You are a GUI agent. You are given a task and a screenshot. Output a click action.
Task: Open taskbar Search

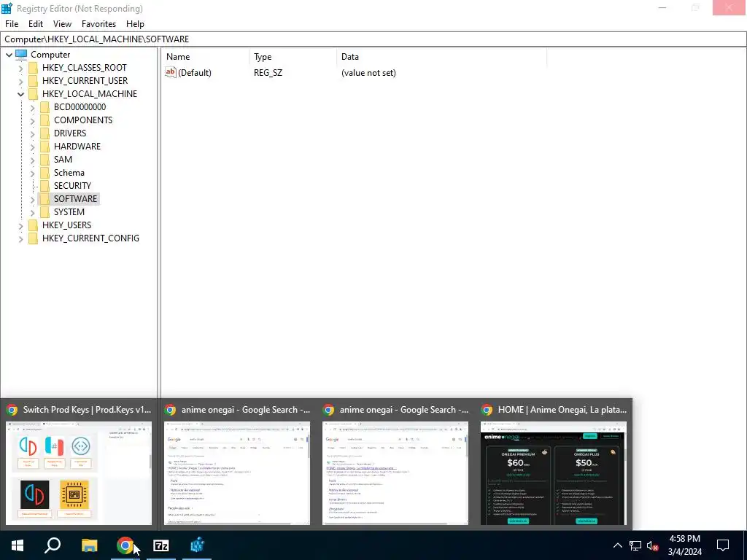(x=53, y=545)
